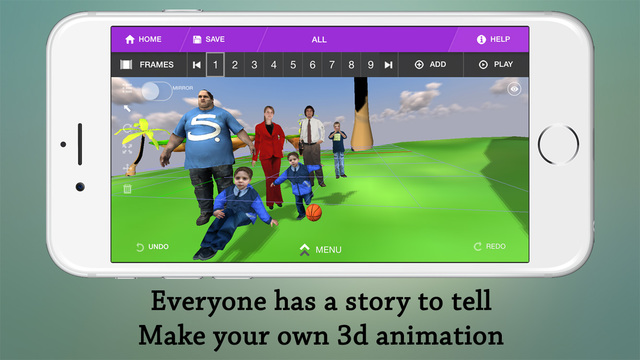Open the Help information
The width and height of the screenshot is (640, 360).
(x=493, y=39)
